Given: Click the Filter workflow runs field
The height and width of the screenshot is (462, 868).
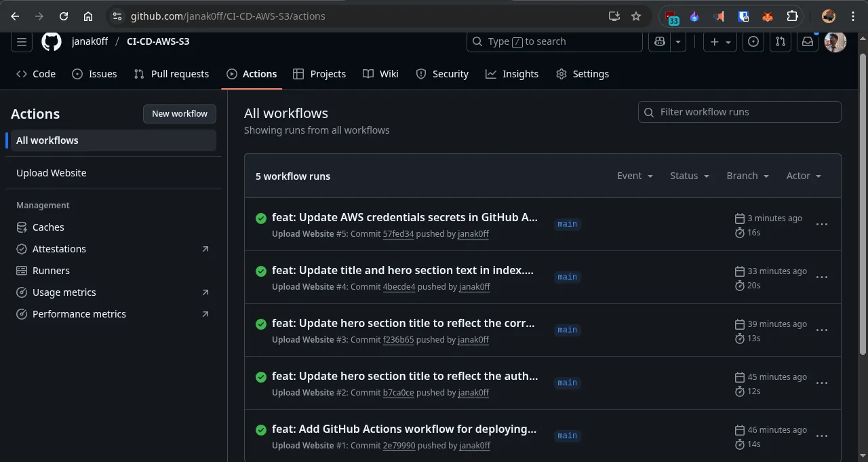Looking at the screenshot, I should (x=740, y=112).
